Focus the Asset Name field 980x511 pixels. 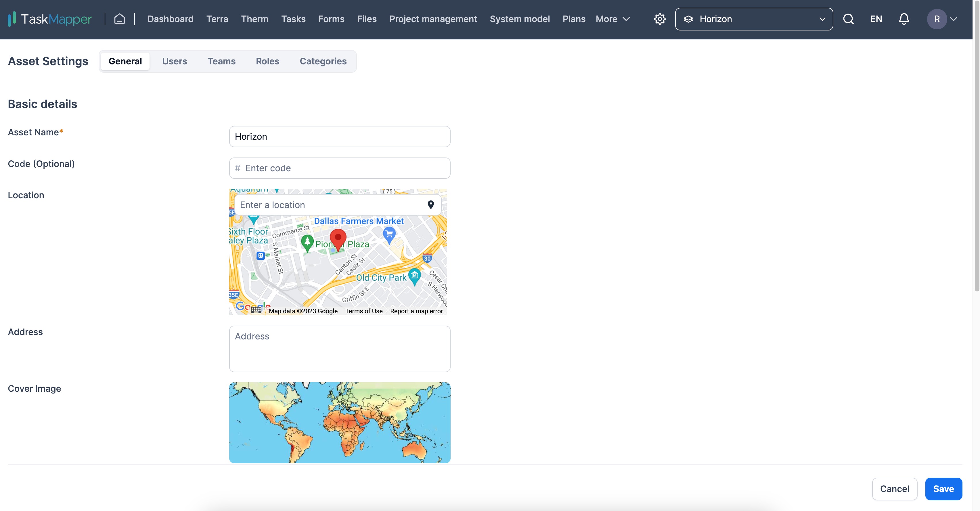tap(339, 137)
